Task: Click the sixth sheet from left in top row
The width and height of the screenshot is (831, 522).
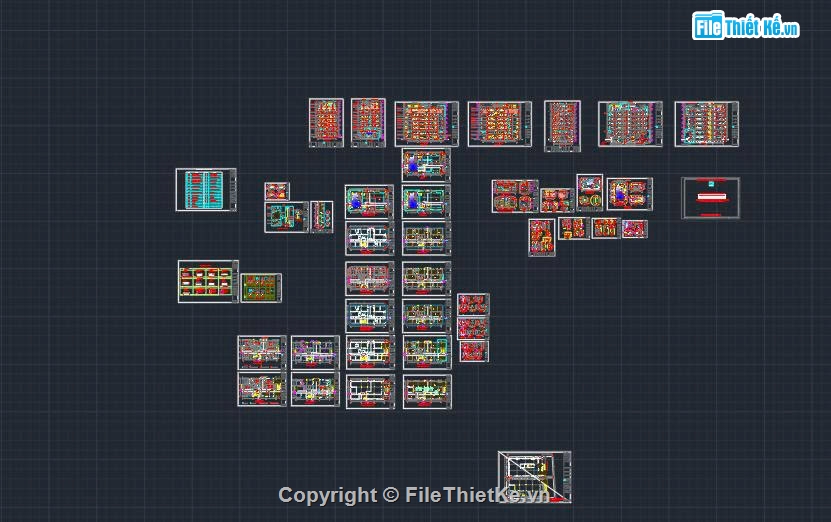Action: 630,124
